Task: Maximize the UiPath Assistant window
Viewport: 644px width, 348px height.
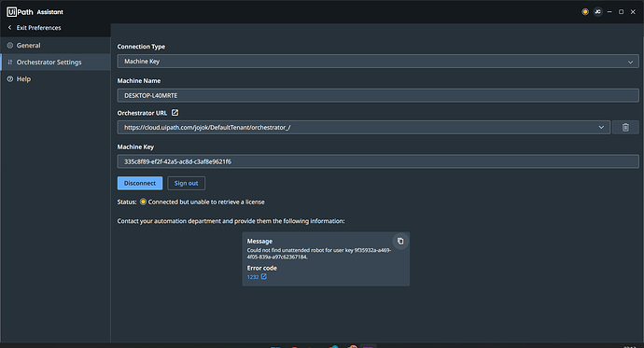Action: 621,12
